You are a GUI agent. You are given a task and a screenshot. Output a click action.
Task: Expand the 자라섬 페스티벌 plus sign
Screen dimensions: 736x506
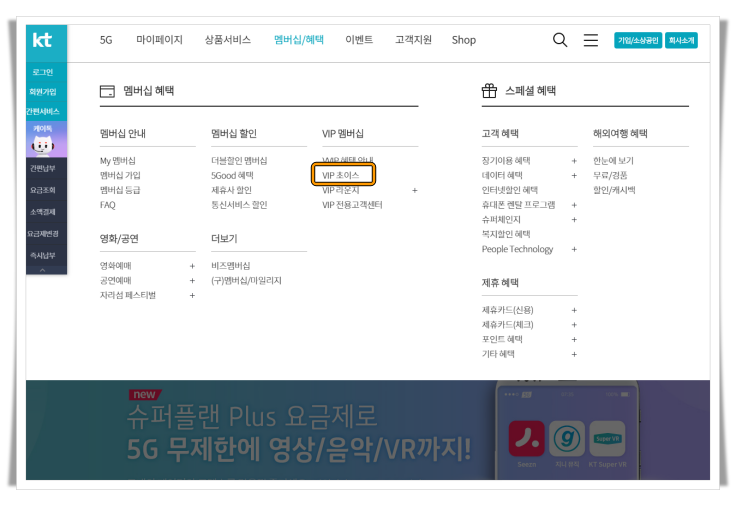(192, 296)
